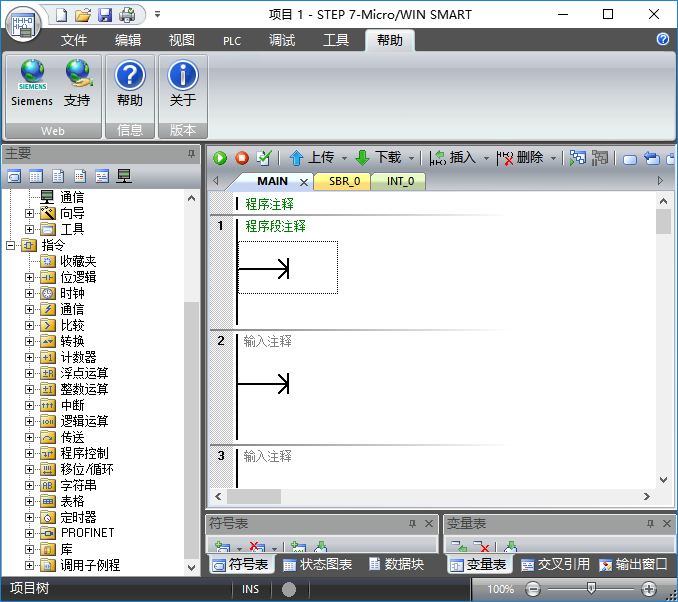Click the 程序段注释 comment in network 1
Image resolution: width=678 pixels, height=602 pixels.
click(275, 226)
